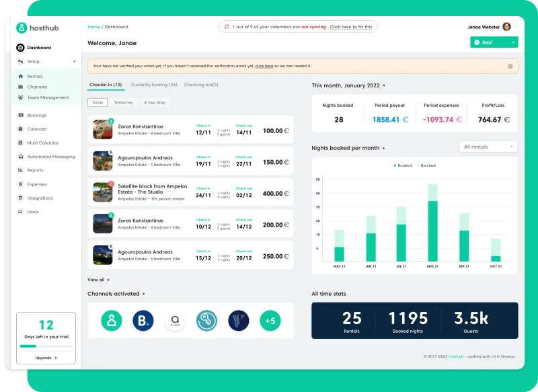The height and width of the screenshot is (392, 538).
Task: Open Satellite block from Ampelos booking
Action: 191,192
